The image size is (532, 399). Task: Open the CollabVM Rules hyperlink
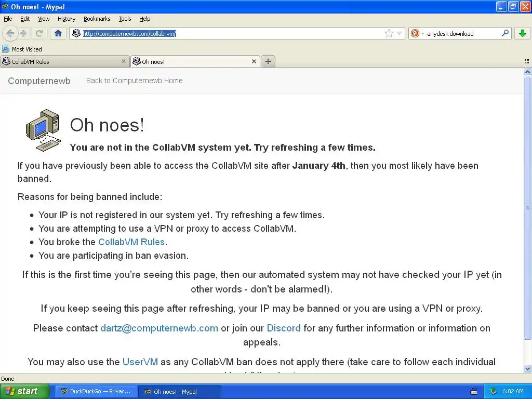click(x=131, y=242)
